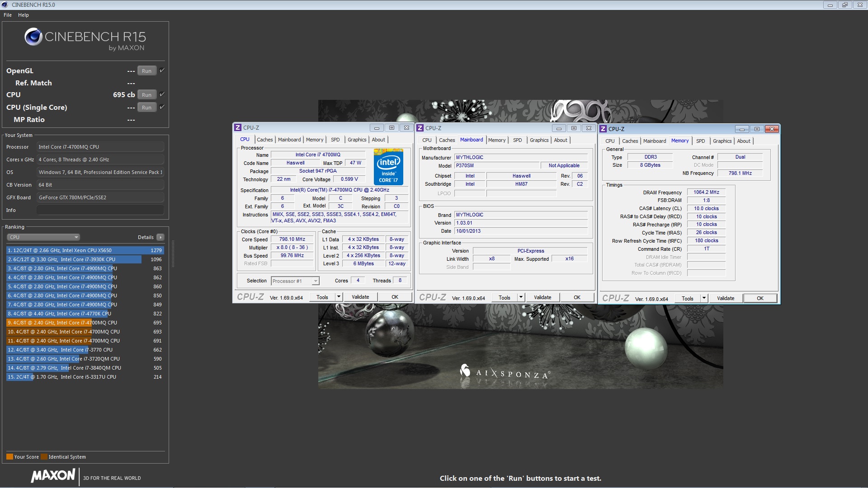Minimize the first CPU-Z window
This screenshot has height=488, width=868.
(x=376, y=128)
